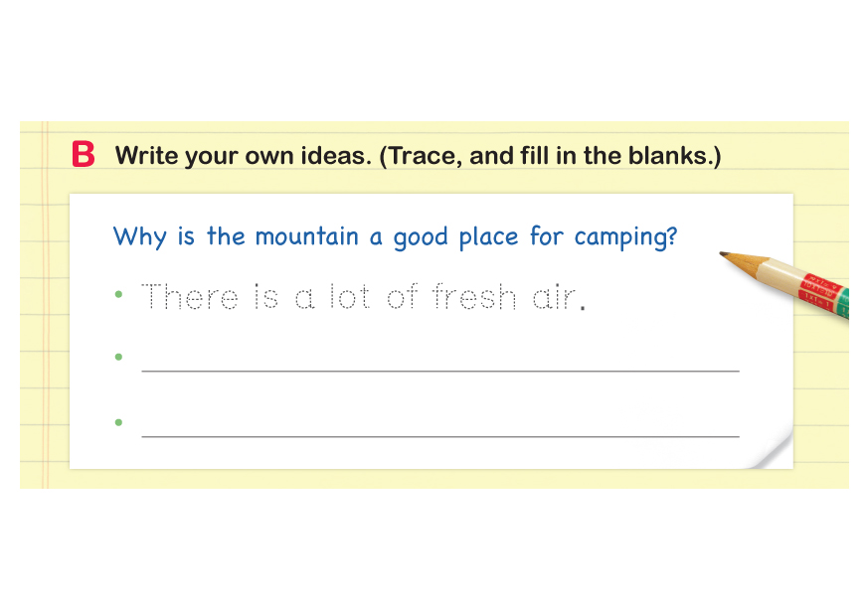This screenshot has width=868, height=608.
Task: Click the second blank answer line
Action: (439, 433)
